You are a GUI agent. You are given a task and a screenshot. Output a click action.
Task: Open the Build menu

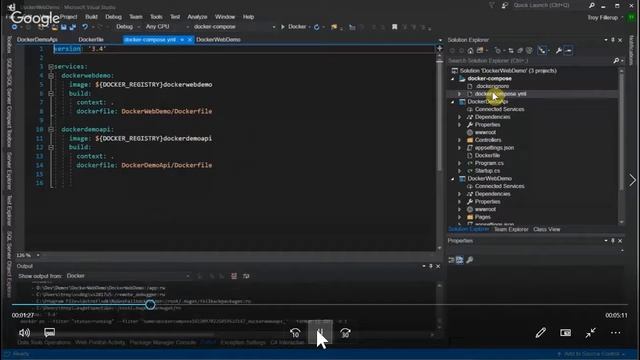pos(91,17)
